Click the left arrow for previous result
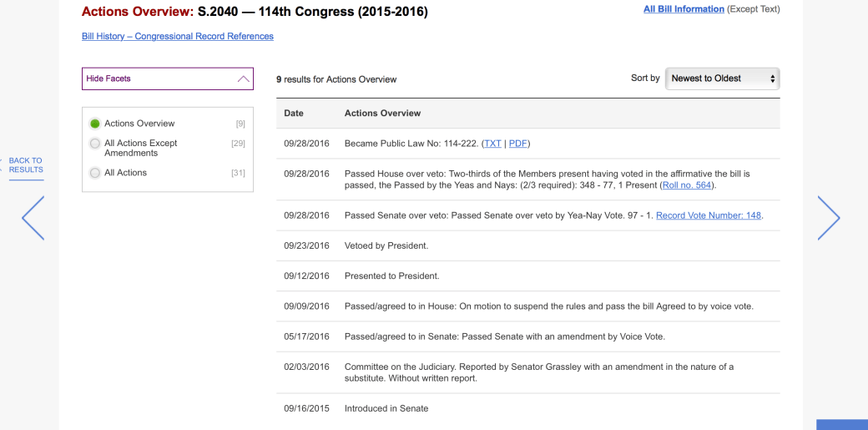Screen dimensions: 868x430 point(33,218)
